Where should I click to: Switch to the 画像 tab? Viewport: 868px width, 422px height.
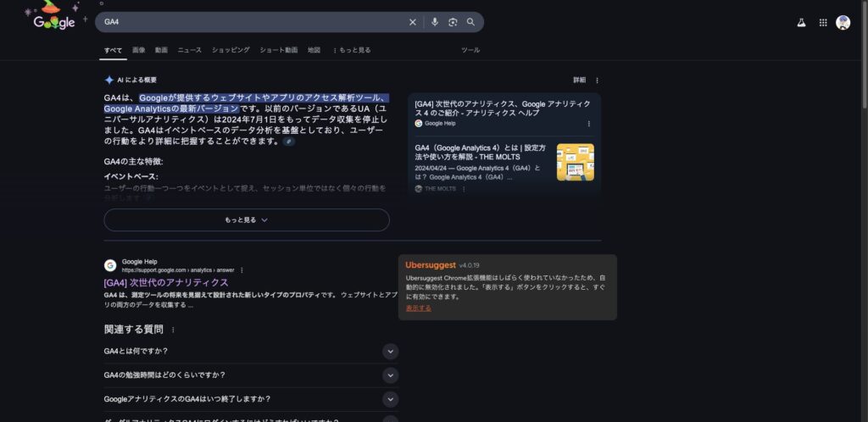click(x=139, y=50)
